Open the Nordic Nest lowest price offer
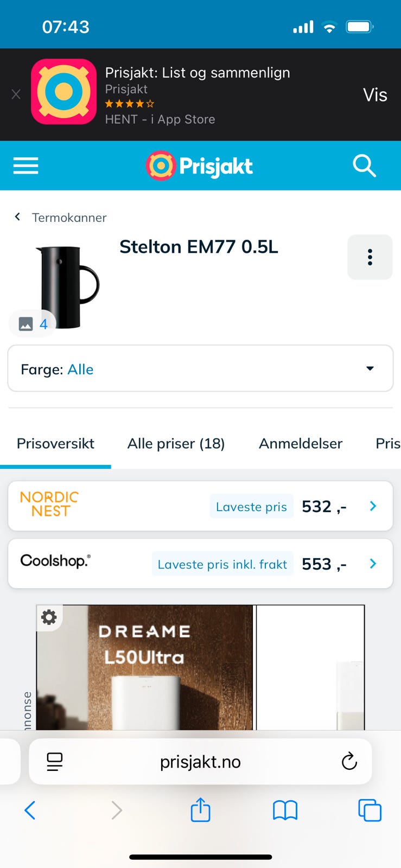Image resolution: width=401 pixels, height=868 pixels. (x=200, y=506)
